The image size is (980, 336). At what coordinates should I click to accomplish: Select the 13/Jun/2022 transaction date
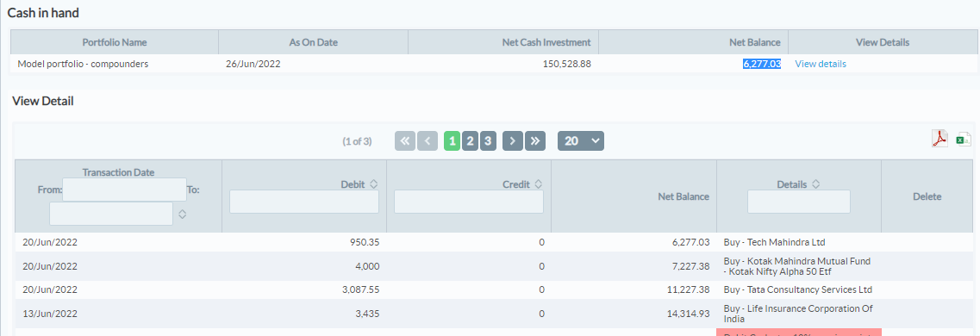[x=50, y=314]
